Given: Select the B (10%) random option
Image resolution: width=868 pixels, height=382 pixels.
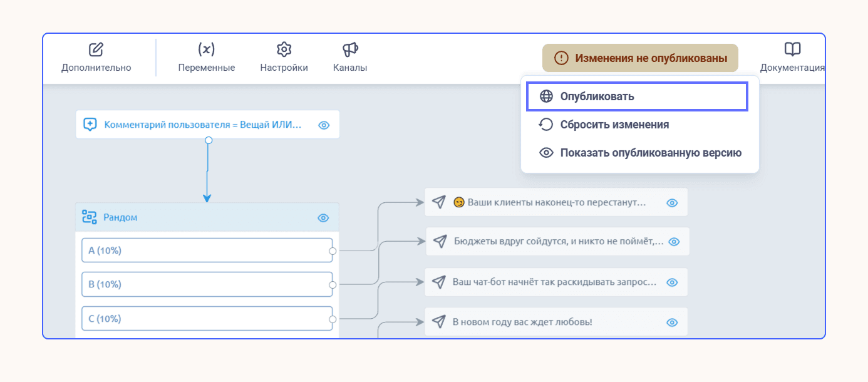Looking at the screenshot, I should (x=207, y=284).
